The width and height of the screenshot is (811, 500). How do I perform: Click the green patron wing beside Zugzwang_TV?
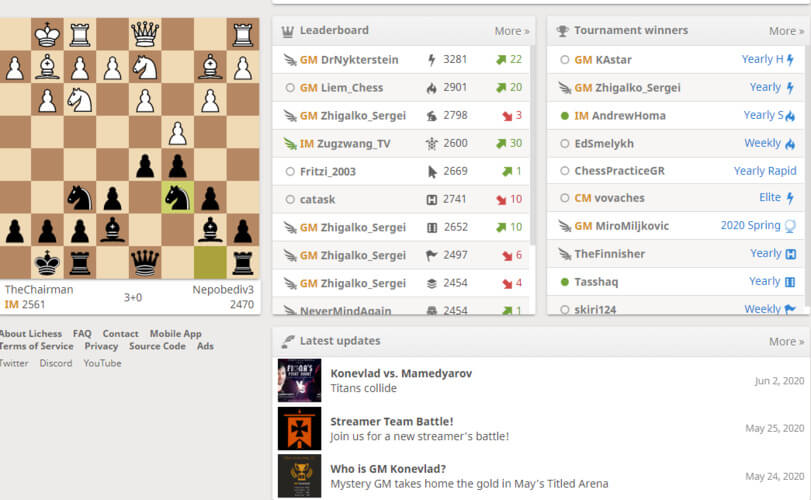[x=290, y=143]
